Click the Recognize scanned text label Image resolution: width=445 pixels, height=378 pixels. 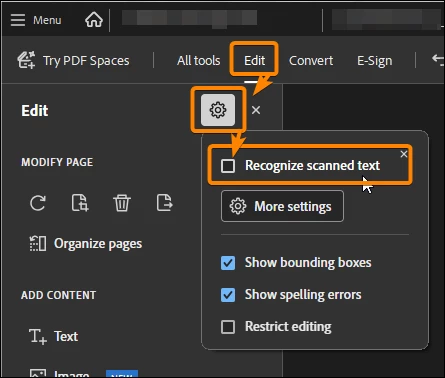click(x=312, y=166)
